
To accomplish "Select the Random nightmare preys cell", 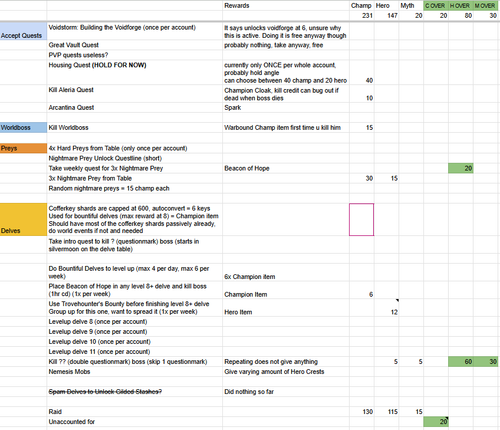I will (x=135, y=188).
